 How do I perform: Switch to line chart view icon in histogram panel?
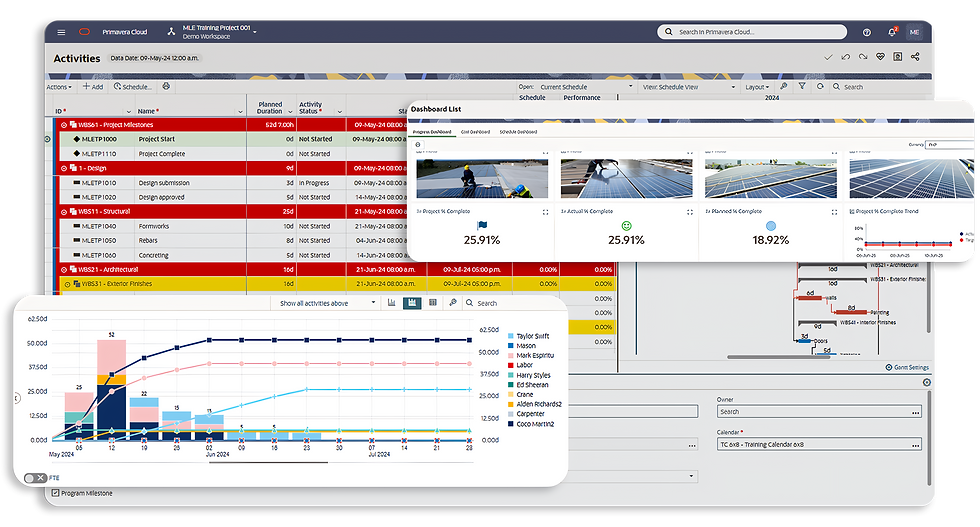point(392,303)
